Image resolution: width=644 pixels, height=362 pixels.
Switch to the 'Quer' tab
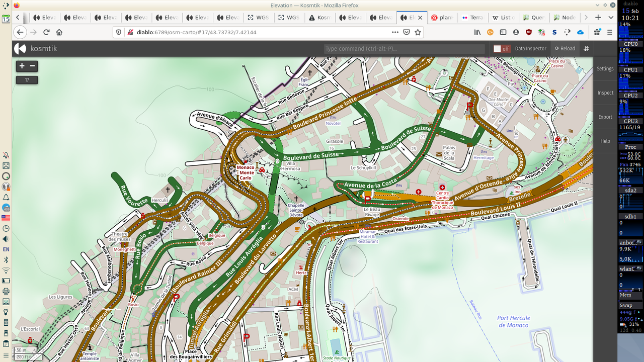click(x=534, y=17)
